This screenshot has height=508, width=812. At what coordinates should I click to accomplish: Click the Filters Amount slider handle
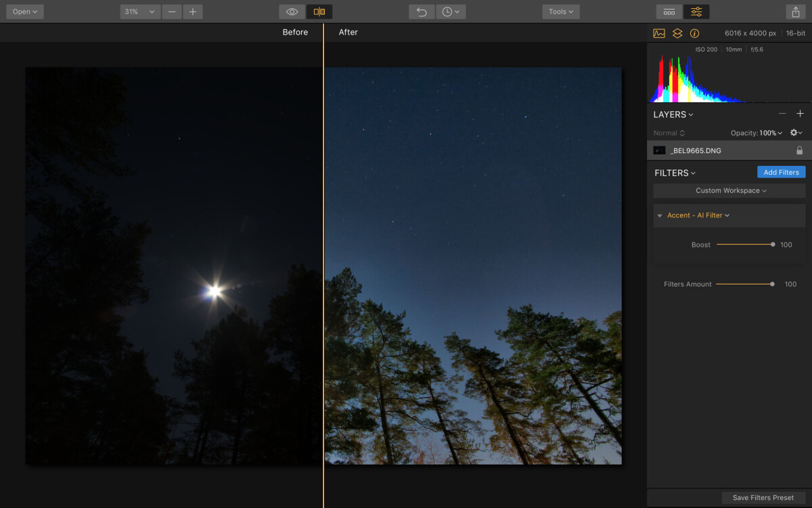coord(772,284)
